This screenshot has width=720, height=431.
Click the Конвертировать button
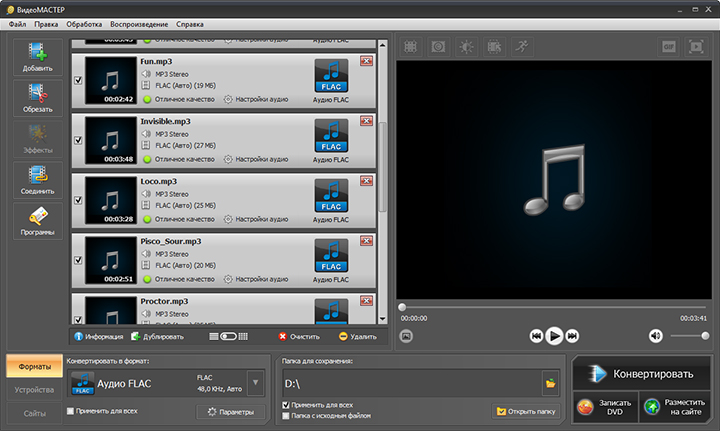tap(641, 374)
